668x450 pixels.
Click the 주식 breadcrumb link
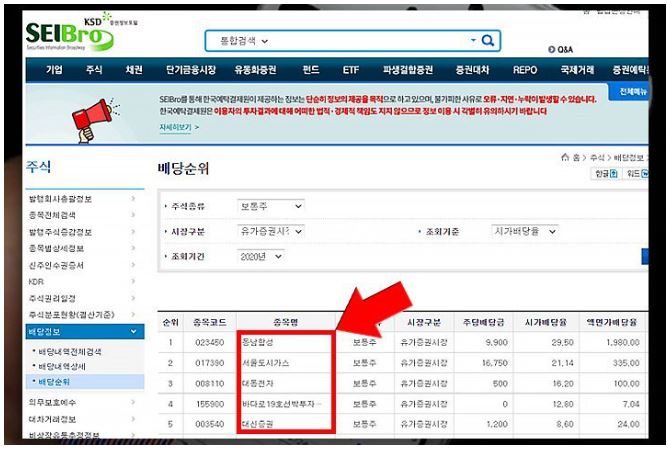[x=597, y=158]
